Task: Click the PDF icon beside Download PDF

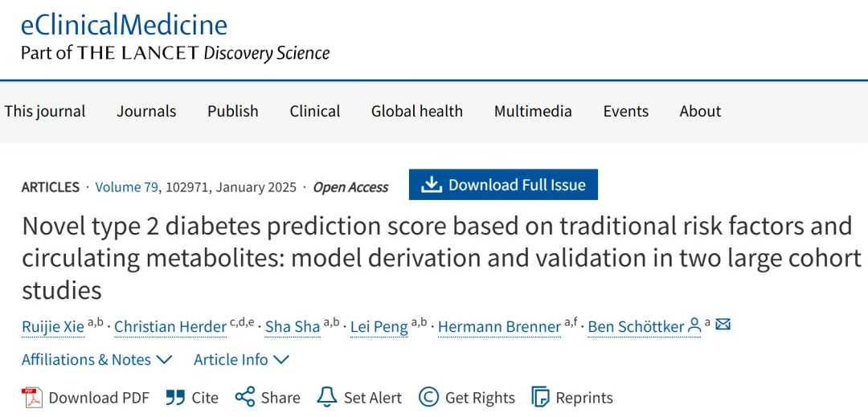Action: click(x=31, y=398)
